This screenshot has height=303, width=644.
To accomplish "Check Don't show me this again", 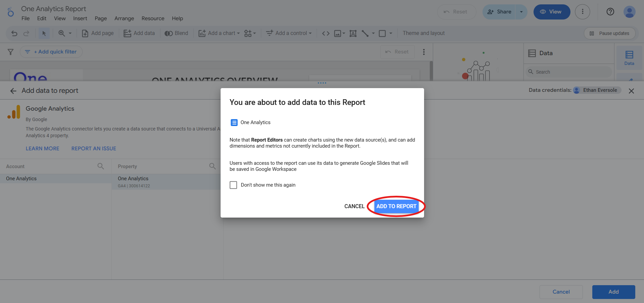I will click(x=233, y=185).
